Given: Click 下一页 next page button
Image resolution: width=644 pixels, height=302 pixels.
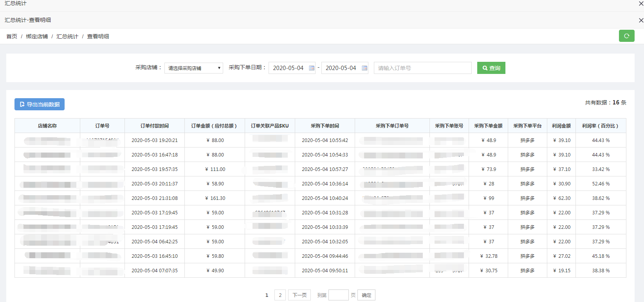Looking at the screenshot, I should pos(300,295).
